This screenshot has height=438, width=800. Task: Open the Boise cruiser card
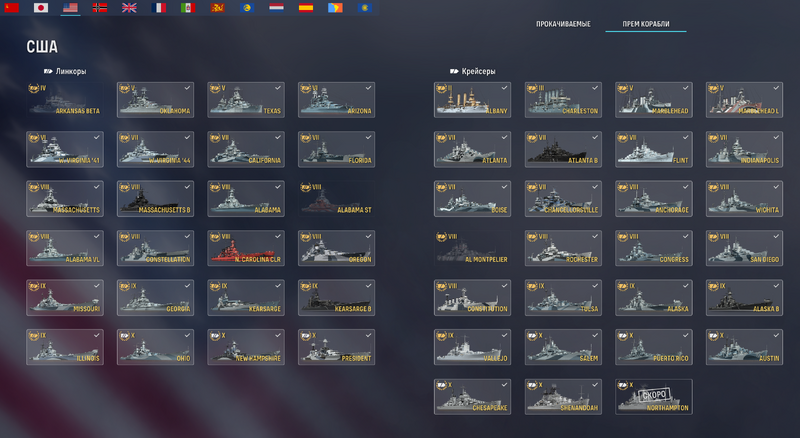[x=472, y=199]
